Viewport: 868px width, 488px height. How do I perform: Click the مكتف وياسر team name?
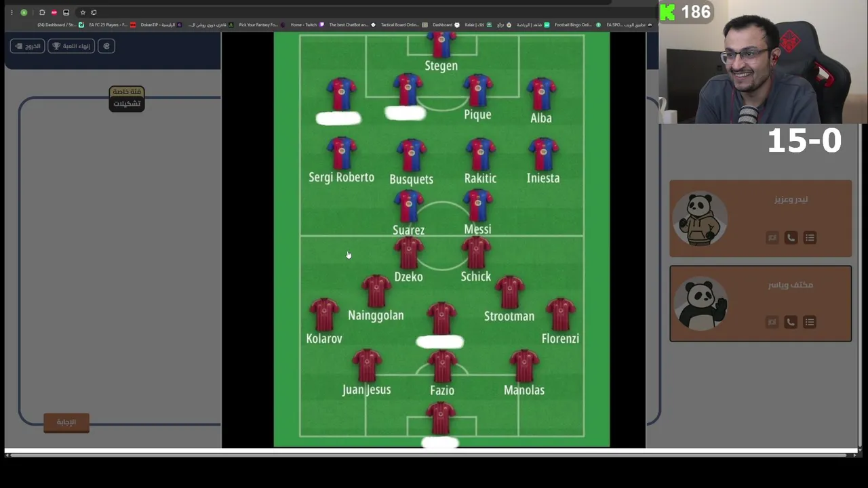coord(790,285)
